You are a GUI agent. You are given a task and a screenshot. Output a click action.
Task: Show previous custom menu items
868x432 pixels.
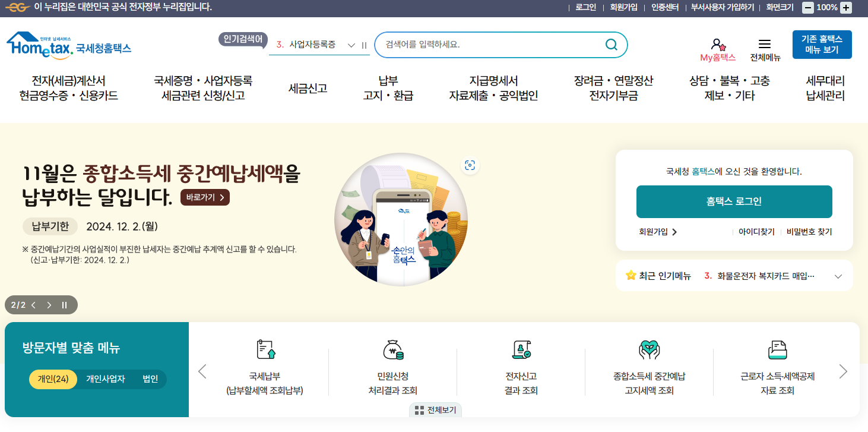(x=202, y=371)
